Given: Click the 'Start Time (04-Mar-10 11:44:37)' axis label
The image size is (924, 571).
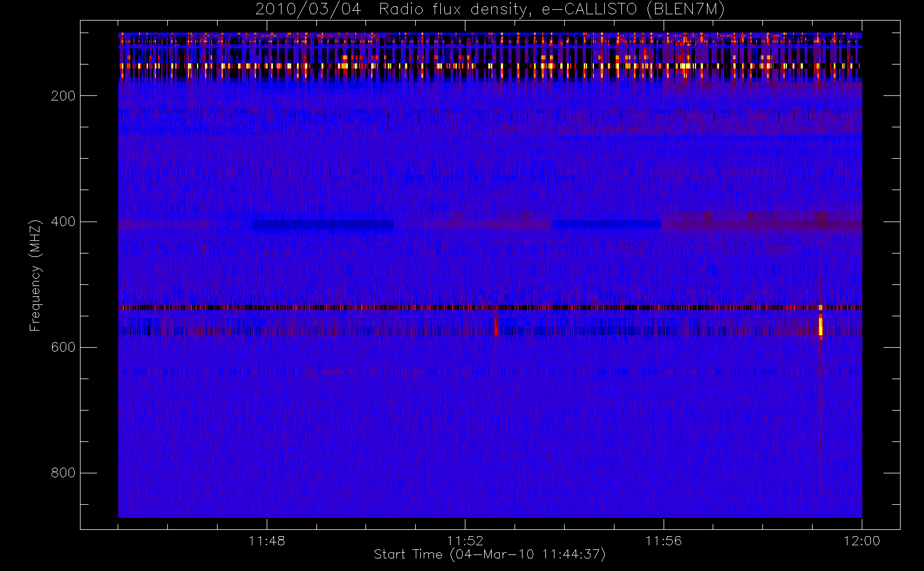Looking at the screenshot, I should tap(489, 554).
